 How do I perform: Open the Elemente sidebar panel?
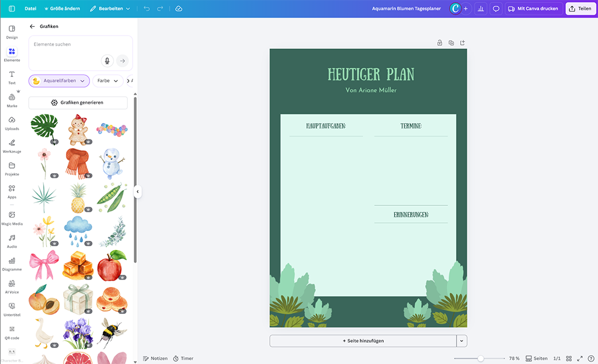tap(12, 55)
